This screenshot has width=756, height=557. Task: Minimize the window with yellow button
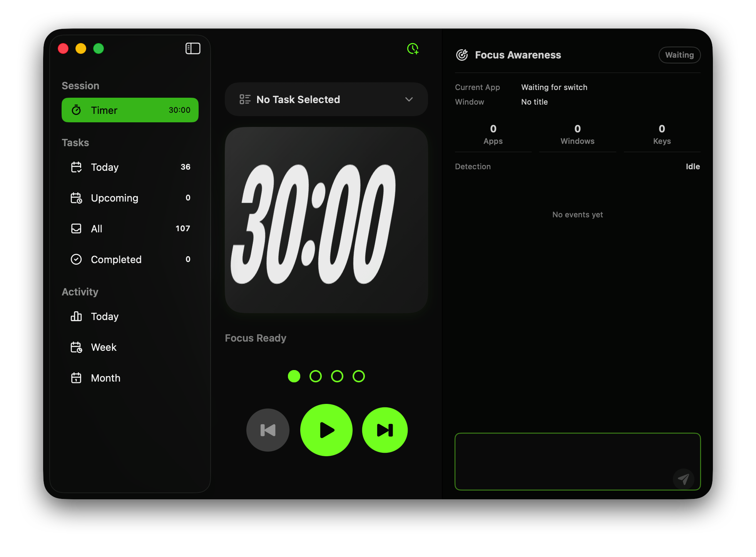tap(81, 48)
